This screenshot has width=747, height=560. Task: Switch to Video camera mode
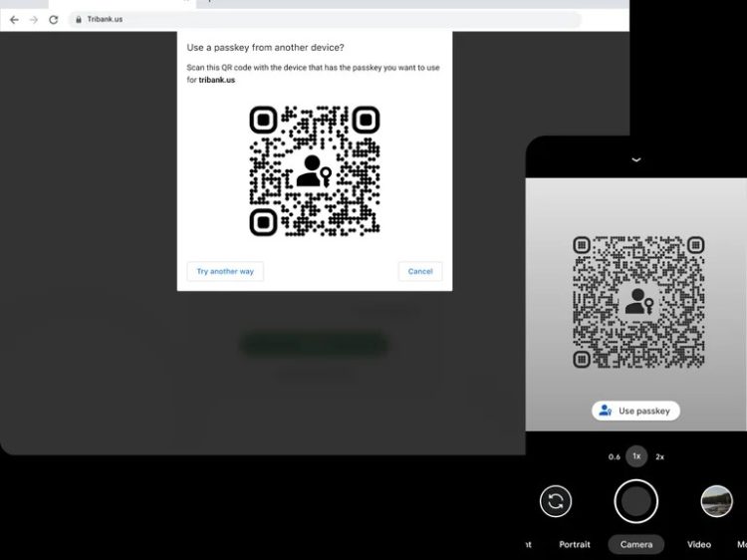[x=699, y=544]
